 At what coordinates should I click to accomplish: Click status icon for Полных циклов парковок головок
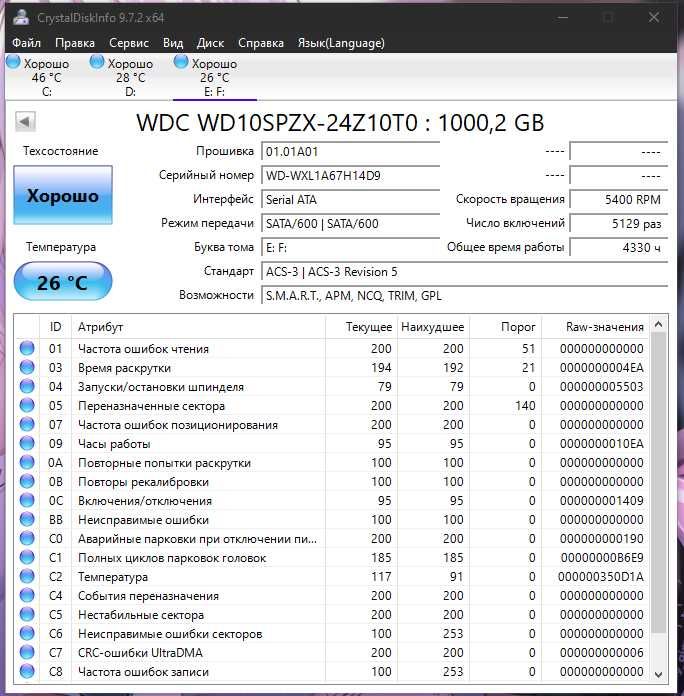(x=27, y=557)
